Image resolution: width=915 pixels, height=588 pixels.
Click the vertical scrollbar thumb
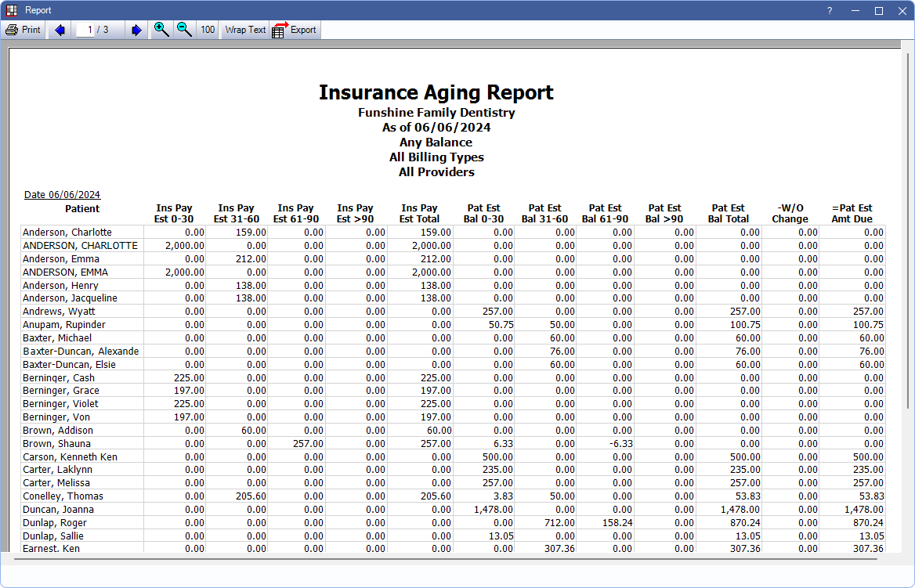(908, 227)
